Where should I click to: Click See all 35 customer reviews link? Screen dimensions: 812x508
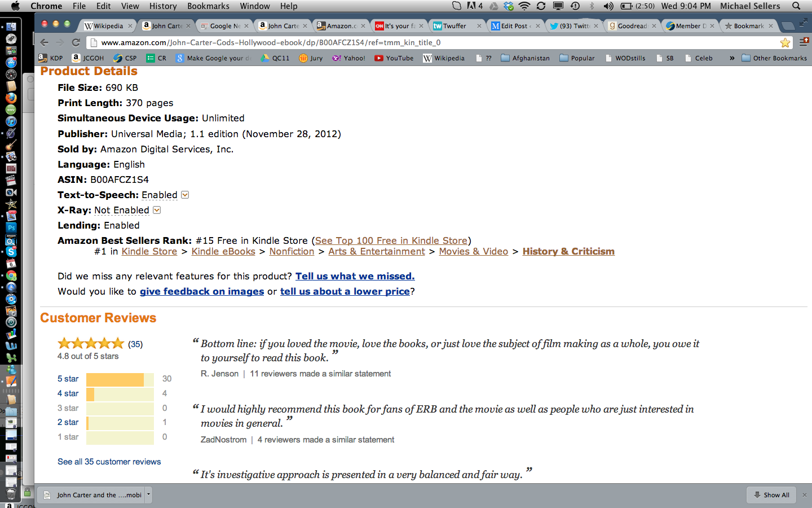tap(109, 462)
